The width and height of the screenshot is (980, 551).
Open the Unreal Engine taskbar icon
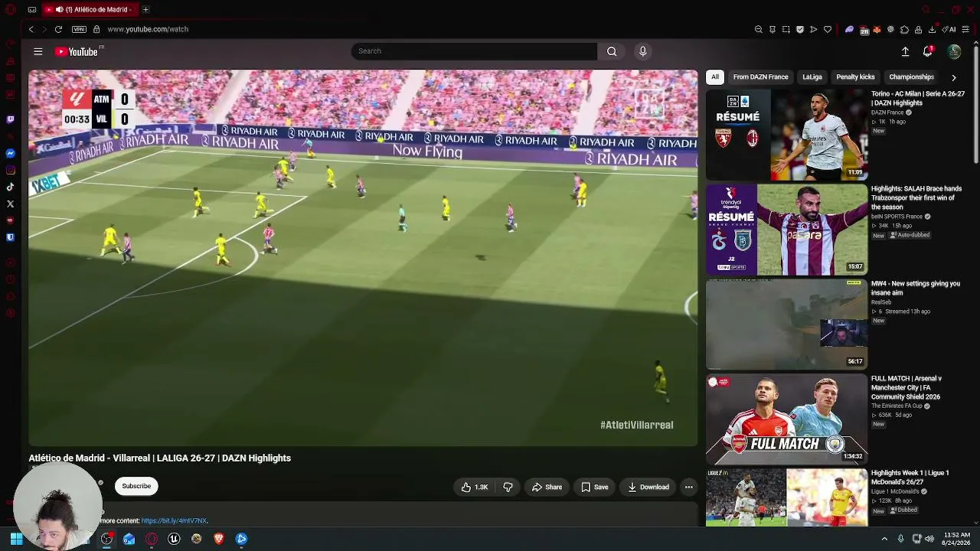click(x=174, y=539)
